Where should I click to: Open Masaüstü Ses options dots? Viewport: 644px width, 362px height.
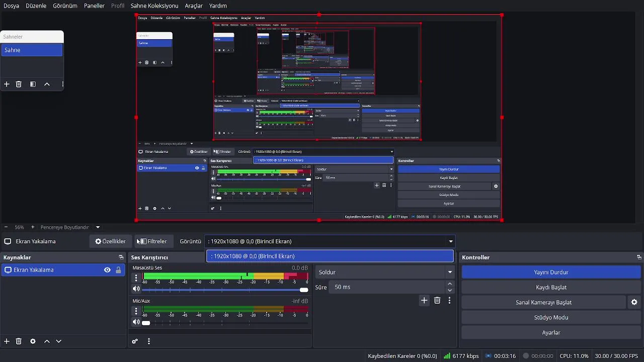[136, 278]
